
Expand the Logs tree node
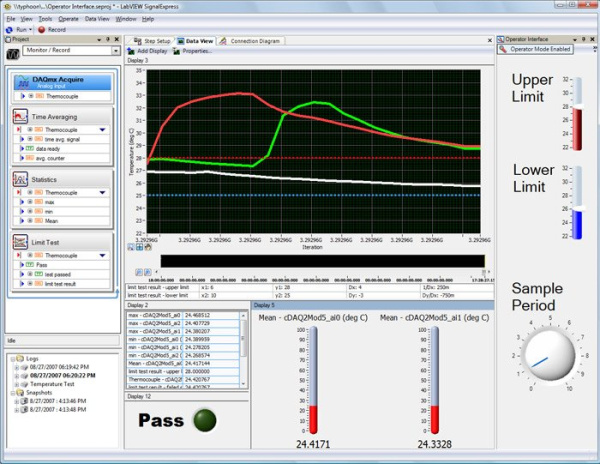tap(12, 358)
